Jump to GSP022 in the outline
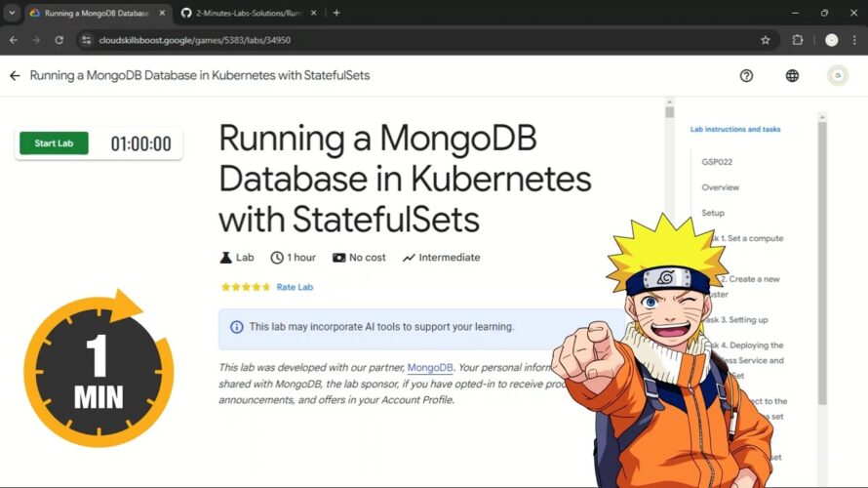 [x=717, y=162]
